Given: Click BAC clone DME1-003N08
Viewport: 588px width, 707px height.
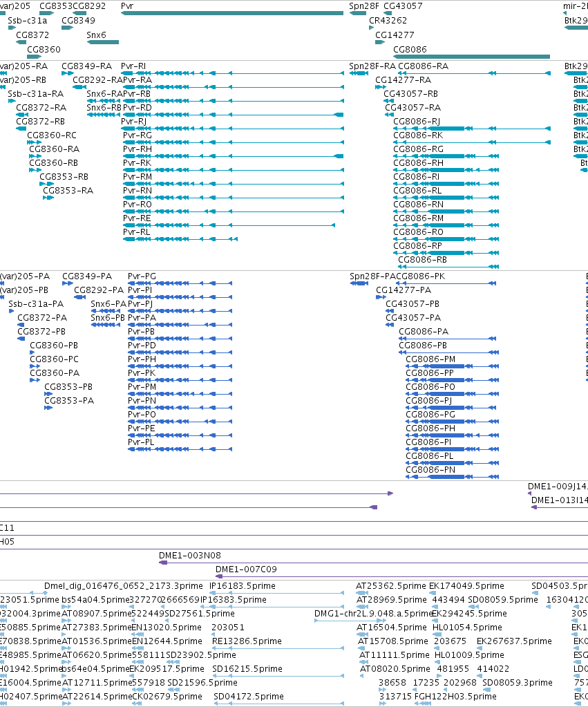Looking at the screenshot, I should pyautogui.click(x=190, y=556).
